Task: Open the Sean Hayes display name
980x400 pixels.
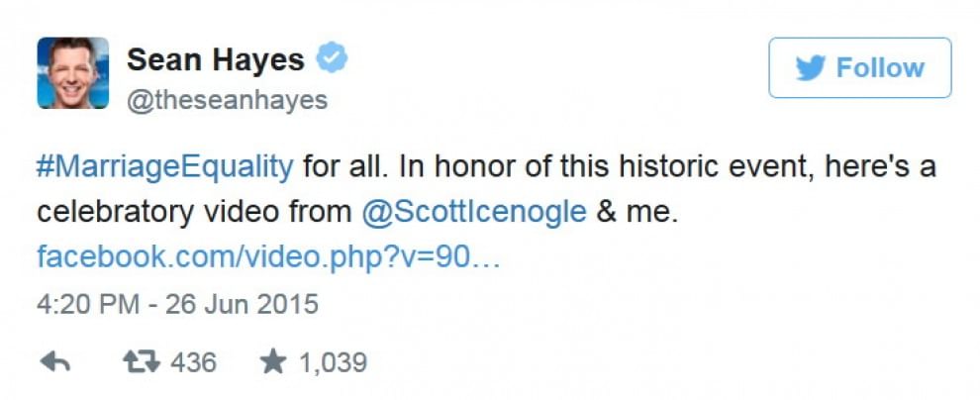Action: coord(216,60)
